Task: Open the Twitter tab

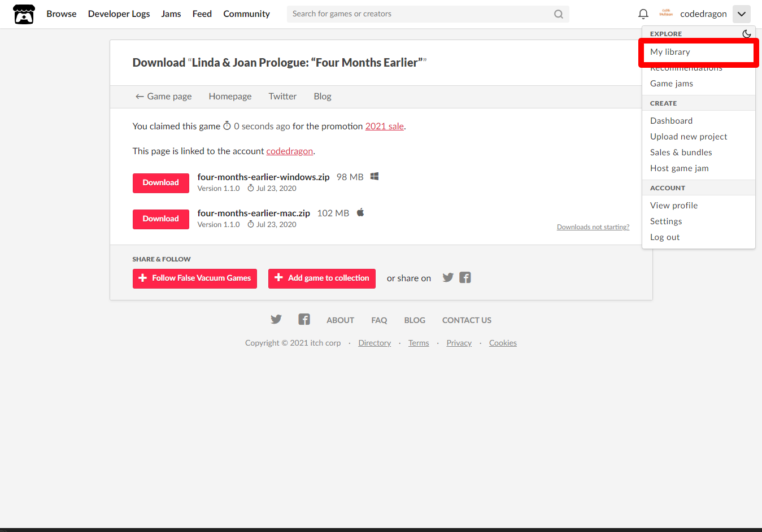Action: [x=282, y=97]
